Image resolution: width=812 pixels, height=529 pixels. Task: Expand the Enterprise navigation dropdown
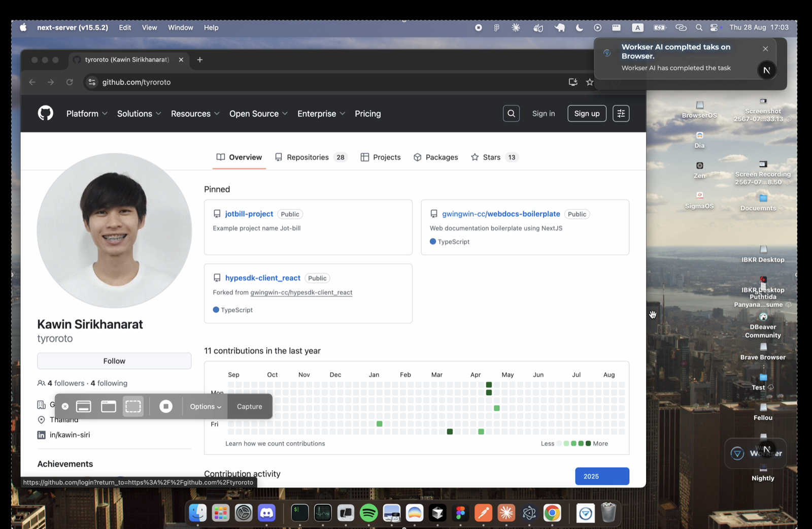(x=321, y=114)
